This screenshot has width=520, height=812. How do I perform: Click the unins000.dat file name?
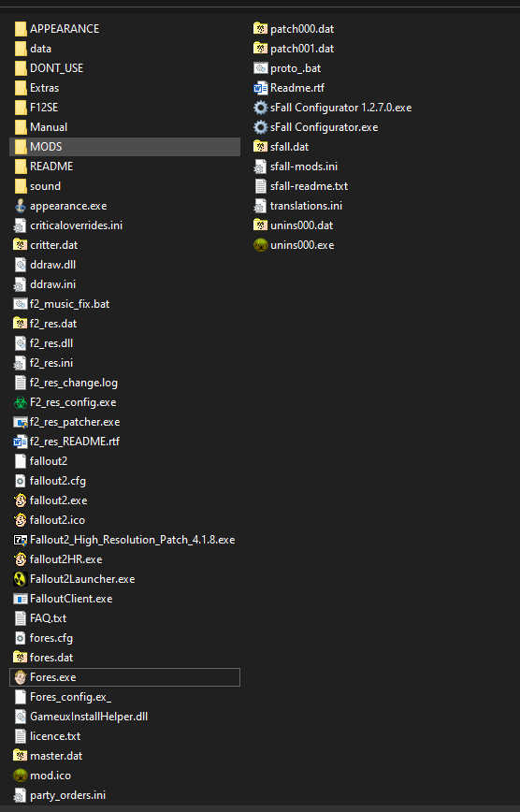click(x=302, y=225)
